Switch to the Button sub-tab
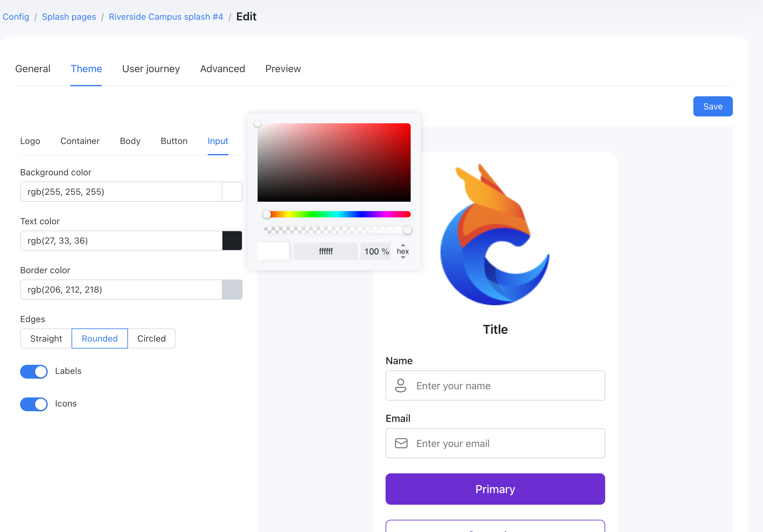This screenshot has width=763, height=532. [x=174, y=141]
